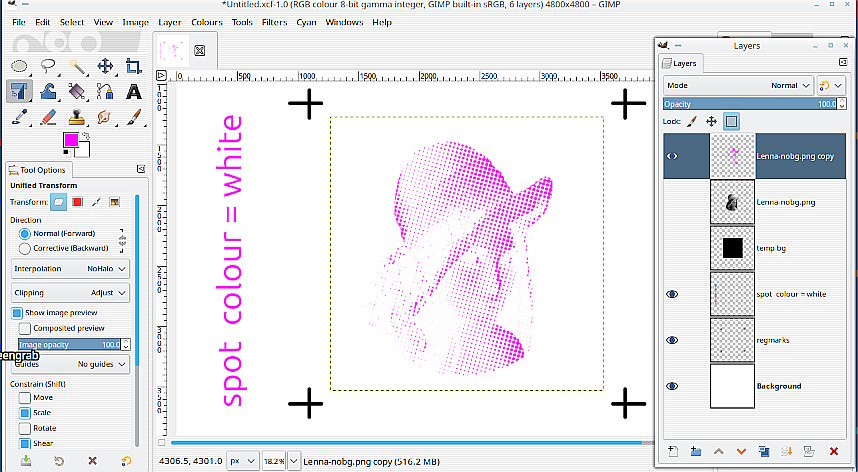Open the Layer menu
The width and height of the screenshot is (858, 472).
[170, 22]
